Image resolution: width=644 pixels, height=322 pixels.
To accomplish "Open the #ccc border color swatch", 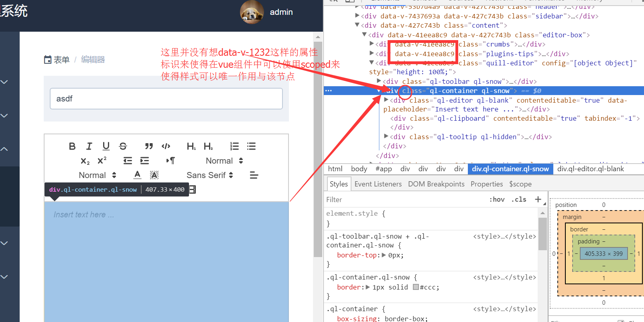I will point(416,287).
